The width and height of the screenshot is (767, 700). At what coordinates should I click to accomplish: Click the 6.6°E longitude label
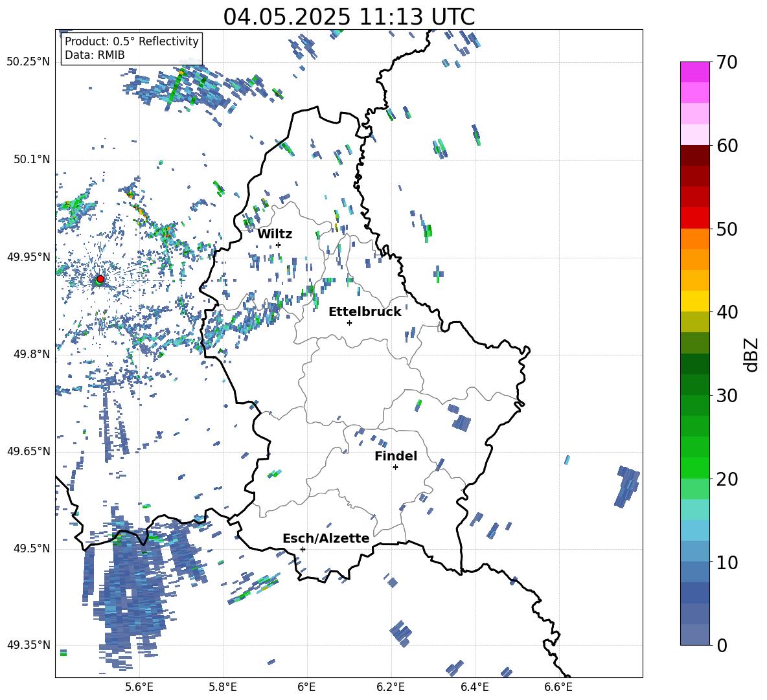click(x=558, y=687)
